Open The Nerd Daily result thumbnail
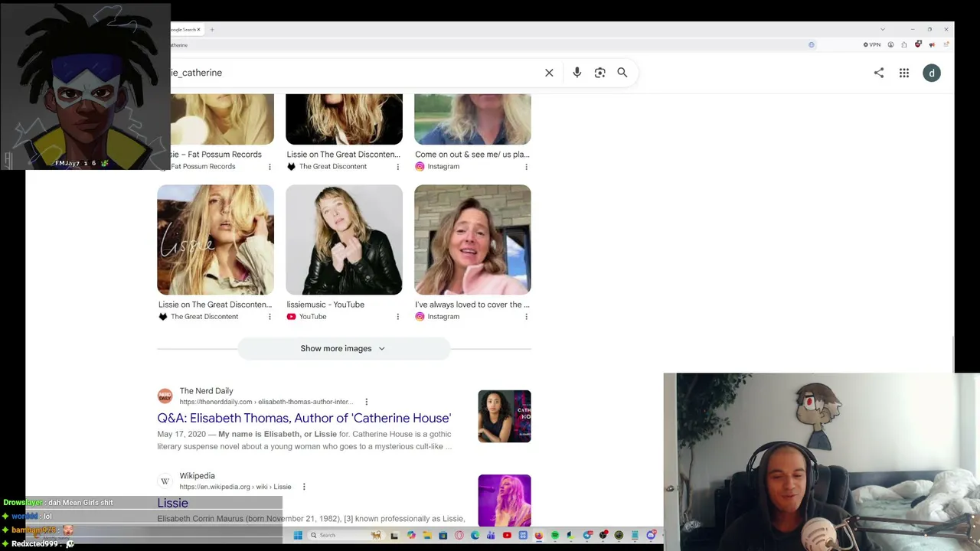Viewport: 980px width, 551px height. 505,416
